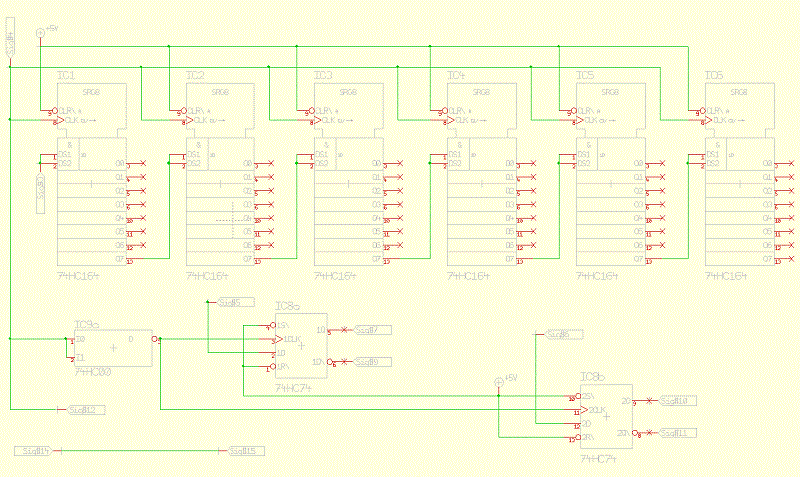Select the 74HC00 value text
The height and width of the screenshot is (477, 800).
pos(93,372)
